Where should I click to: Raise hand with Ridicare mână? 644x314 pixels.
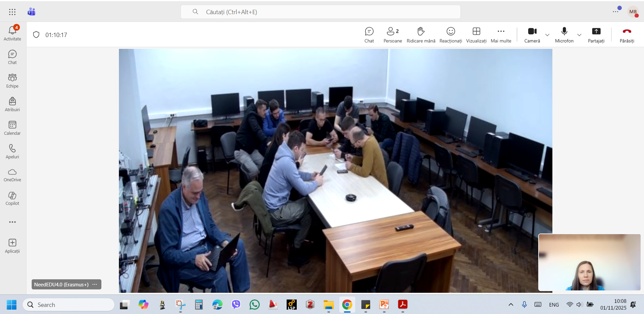click(421, 35)
